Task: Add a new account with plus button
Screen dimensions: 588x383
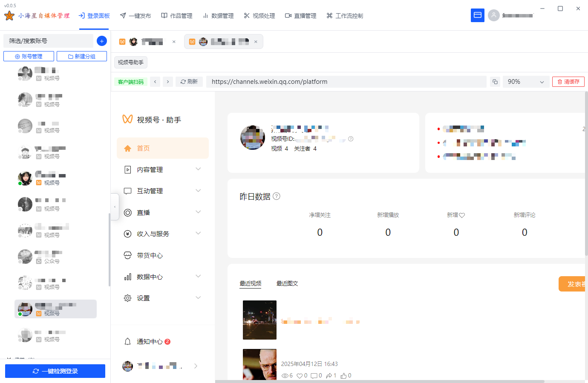Action: point(101,40)
